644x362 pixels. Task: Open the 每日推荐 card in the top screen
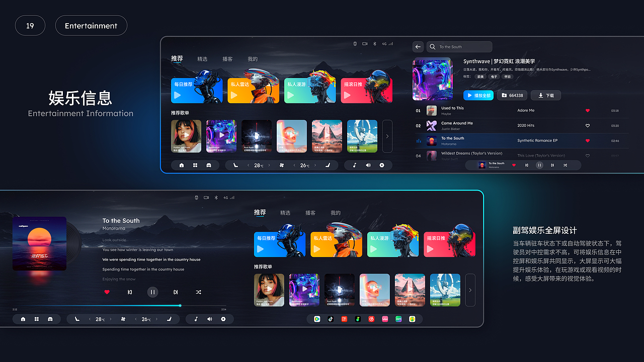tap(197, 90)
